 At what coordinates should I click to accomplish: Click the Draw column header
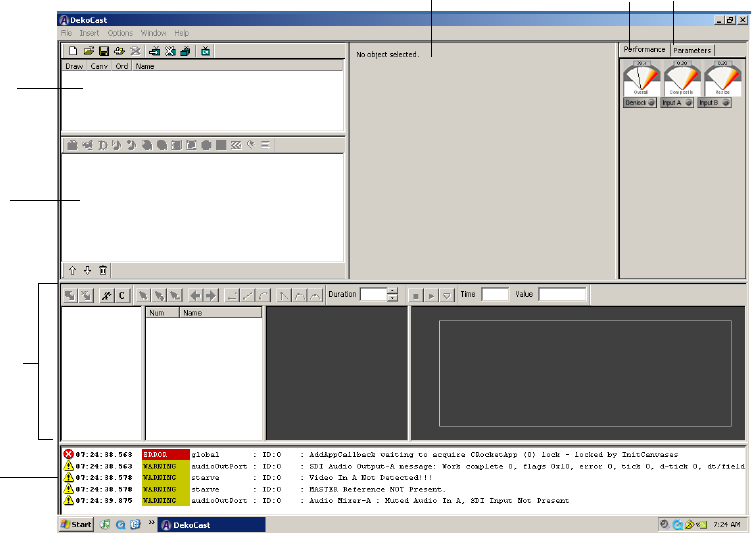(74, 66)
